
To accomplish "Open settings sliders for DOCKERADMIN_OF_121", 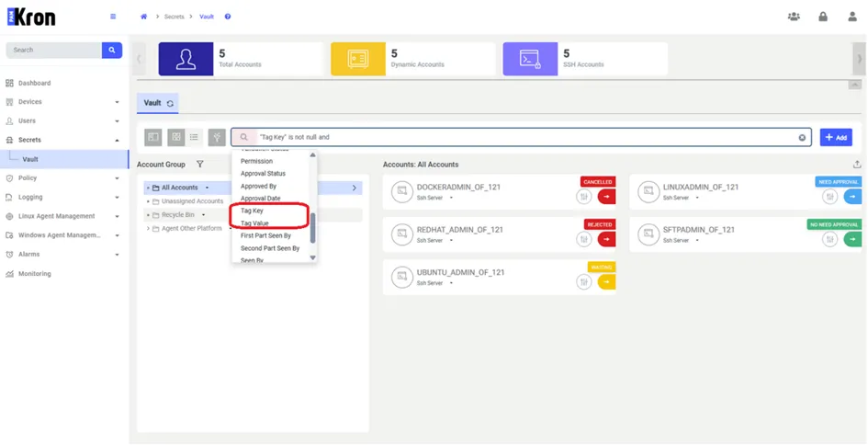I will [x=583, y=196].
